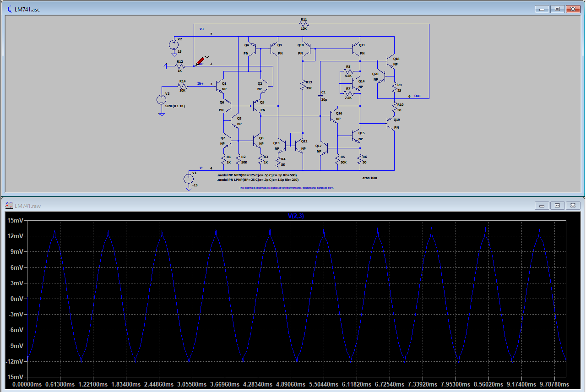Viewport: 586px width, 392px height.
Task: Select transistor Q13 in the schematic
Action: tap(283, 145)
